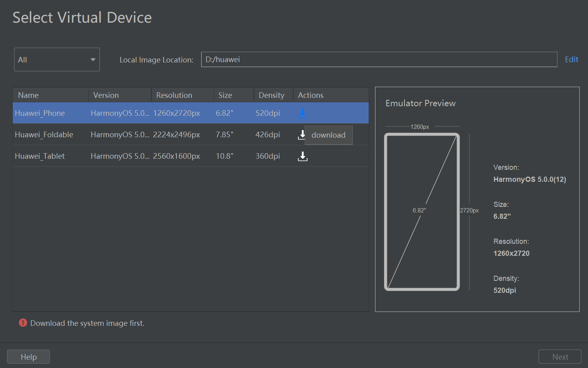Click the 520dpi density cell in table
Viewport: 588px width, 368px height.
pyautogui.click(x=267, y=113)
